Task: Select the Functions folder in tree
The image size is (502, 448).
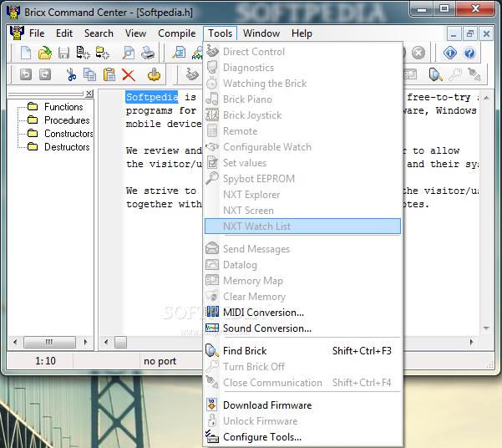Action: click(56, 107)
